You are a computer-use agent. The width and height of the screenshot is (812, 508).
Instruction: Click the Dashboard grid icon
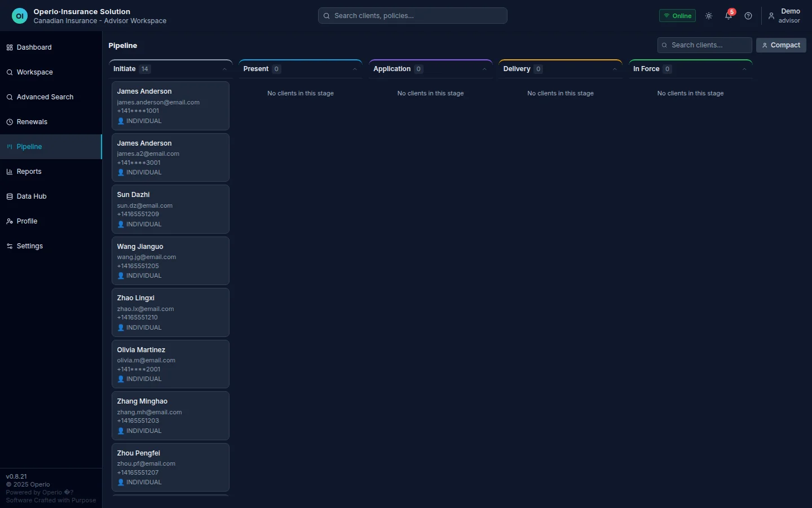[10, 47]
